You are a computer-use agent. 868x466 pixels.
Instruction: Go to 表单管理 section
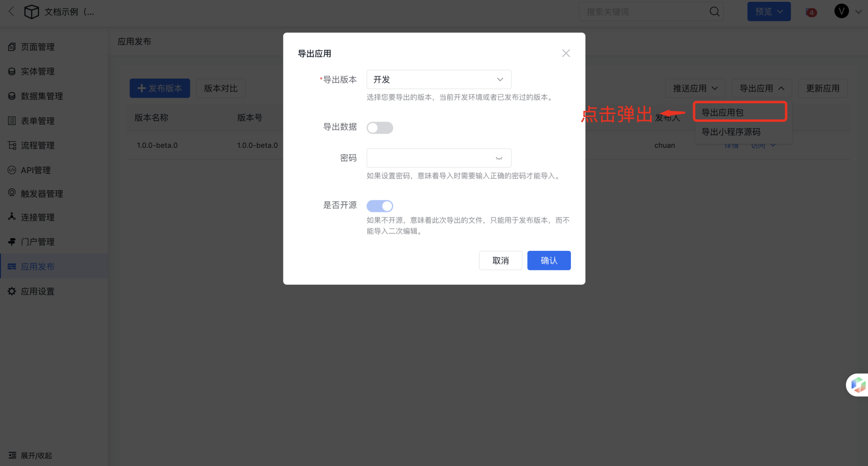tap(37, 121)
